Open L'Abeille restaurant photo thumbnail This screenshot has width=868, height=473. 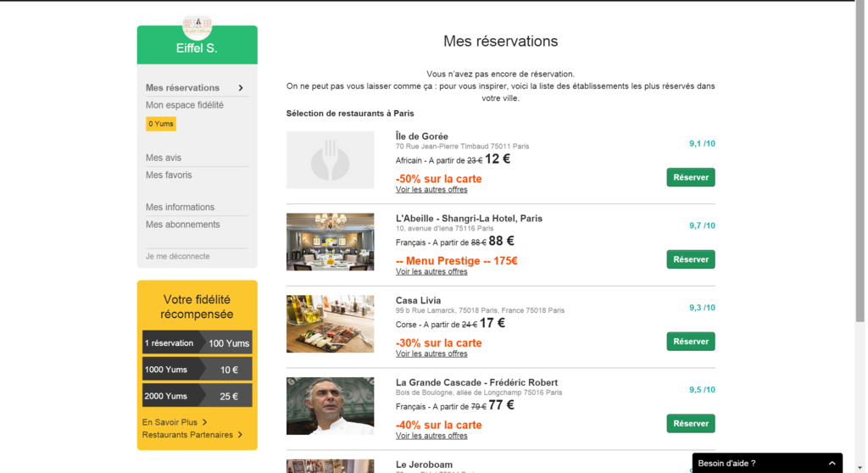(330, 242)
